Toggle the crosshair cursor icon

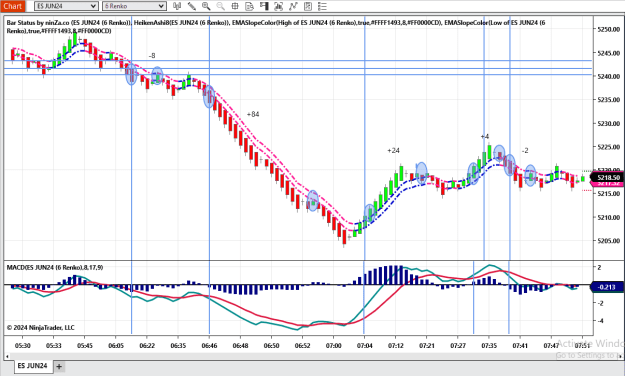coord(235,6)
